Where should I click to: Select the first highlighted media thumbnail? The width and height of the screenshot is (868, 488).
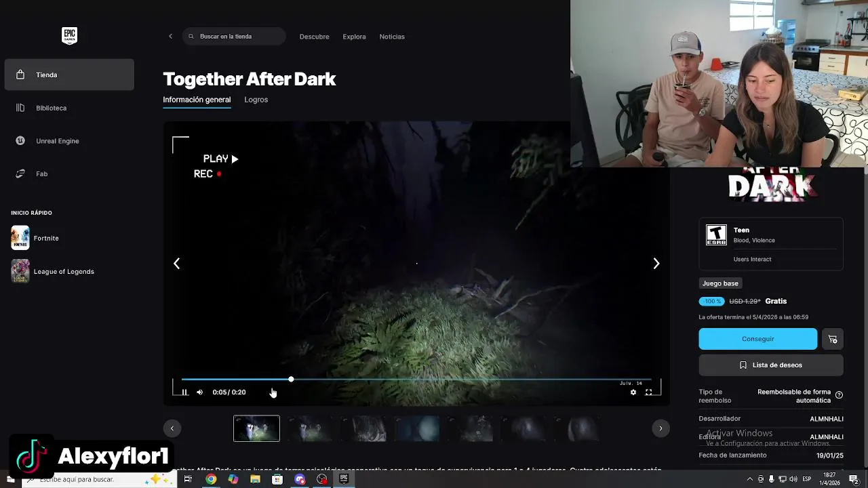click(x=256, y=428)
